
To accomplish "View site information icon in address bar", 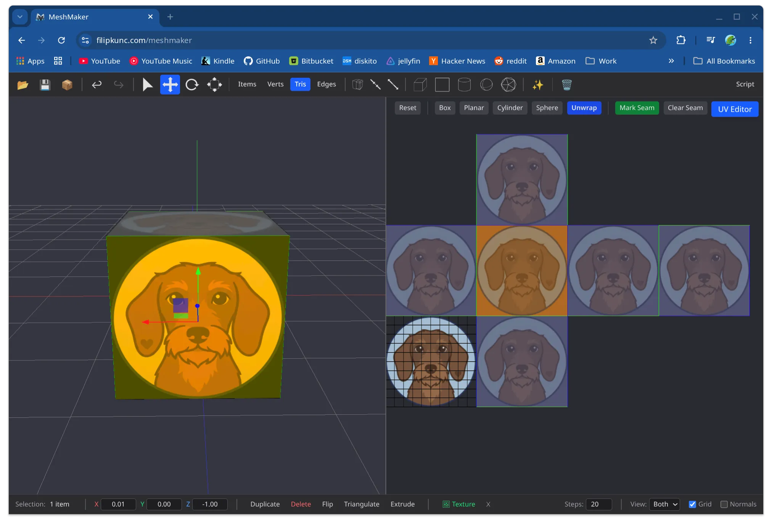I will (85, 40).
